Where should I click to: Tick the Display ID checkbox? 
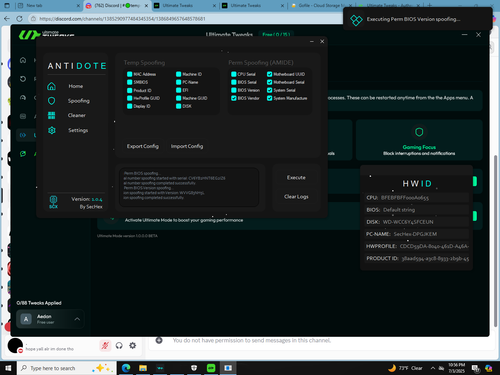(x=129, y=106)
